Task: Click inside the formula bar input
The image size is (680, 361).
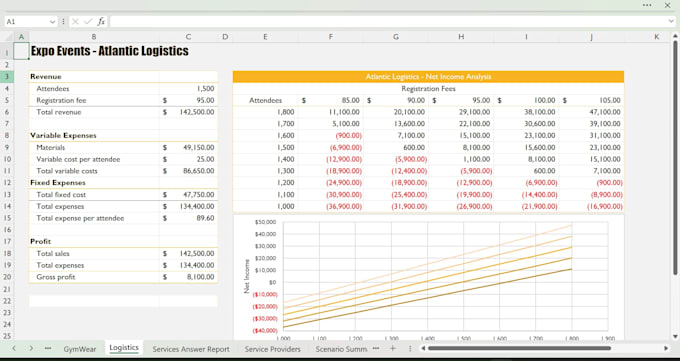Action: 388,21
